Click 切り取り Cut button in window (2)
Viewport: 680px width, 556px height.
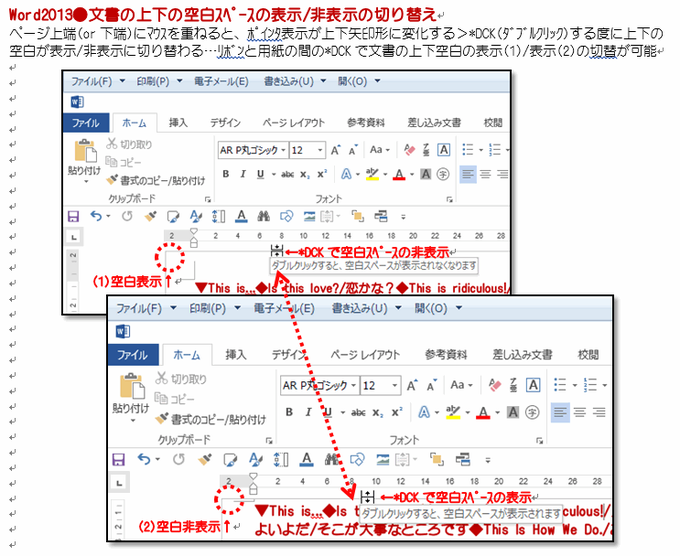click(x=181, y=379)
